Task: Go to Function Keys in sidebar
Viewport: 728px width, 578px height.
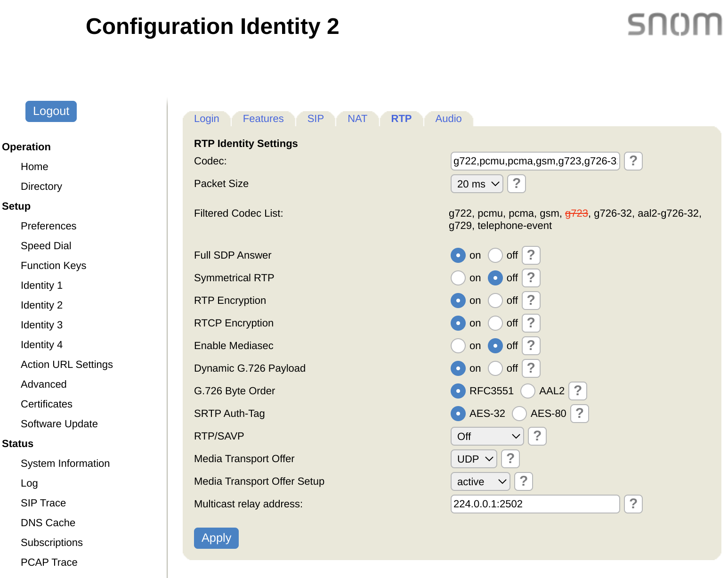Action: [53, 266]
